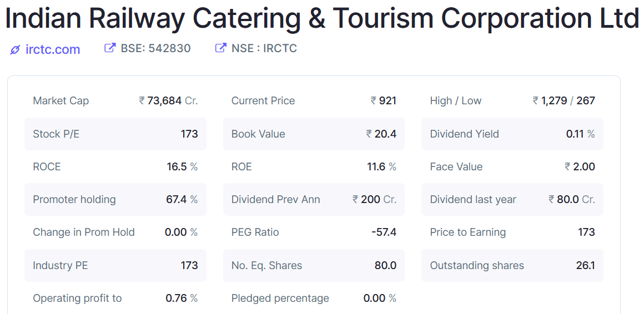The width and height of the screenshot is (644, 314).
Task: Select the High / Low row
Action: (x=512, y=101)
